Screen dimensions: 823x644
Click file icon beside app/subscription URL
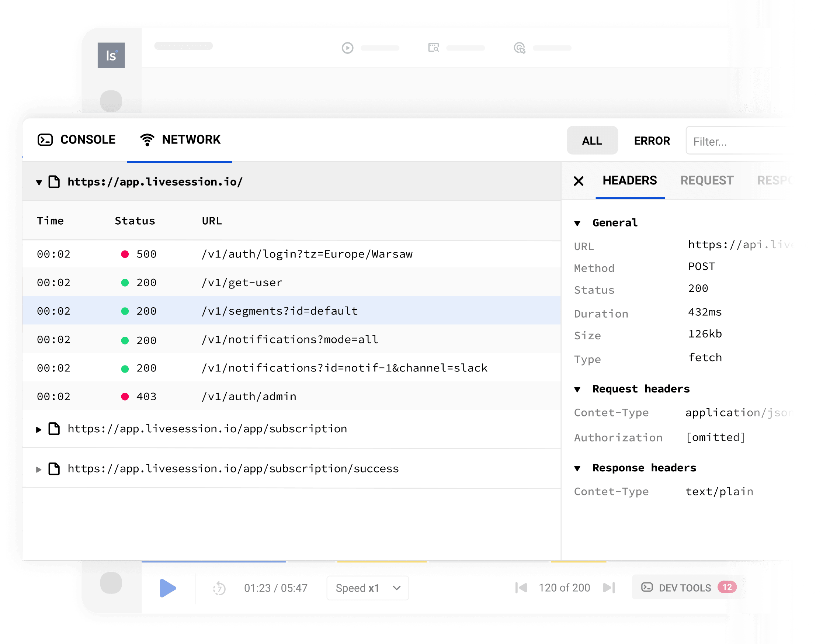(54, 429)
